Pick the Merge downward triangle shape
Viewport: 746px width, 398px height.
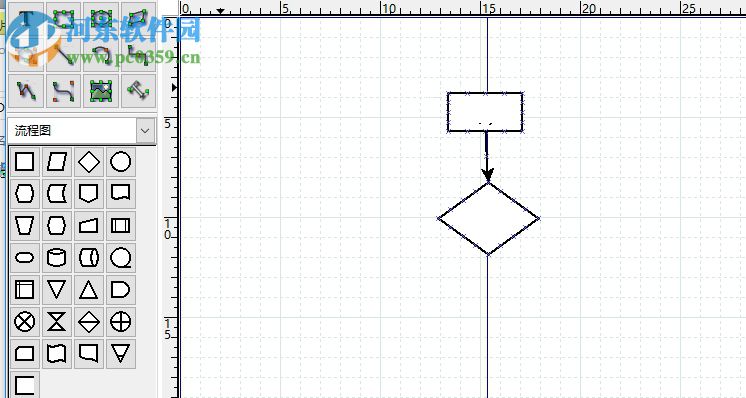(x=57, y=290)
